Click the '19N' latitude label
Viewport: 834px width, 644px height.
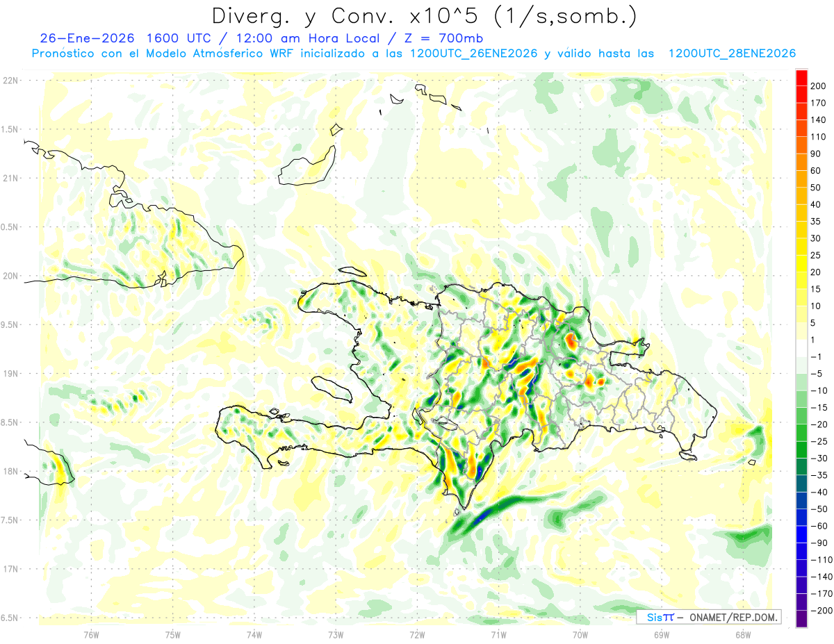[10, 374]
